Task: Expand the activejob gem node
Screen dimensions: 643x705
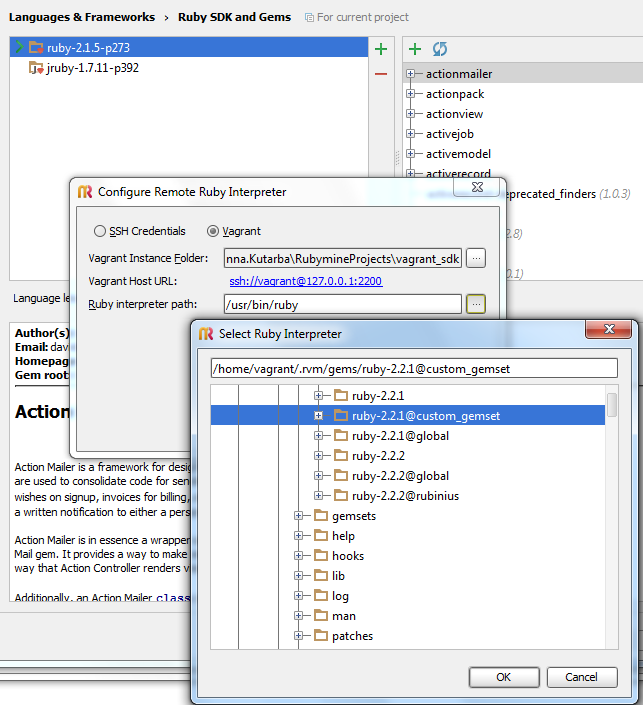Action: [x=410, y=134]
